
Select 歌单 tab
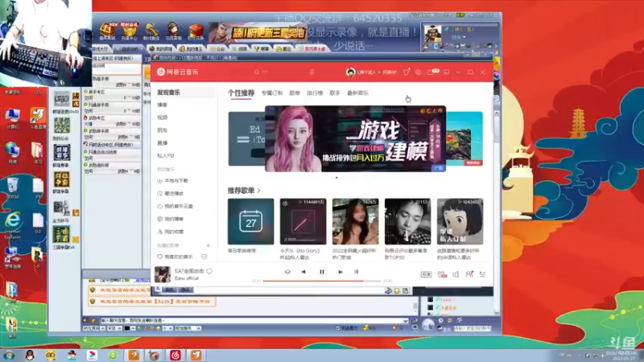tap(295, 93)
